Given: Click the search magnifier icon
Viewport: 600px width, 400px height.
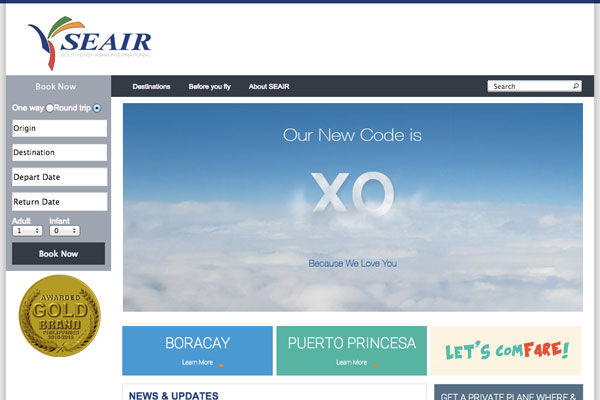Looking at the screenshot, I should pos(576,86).
